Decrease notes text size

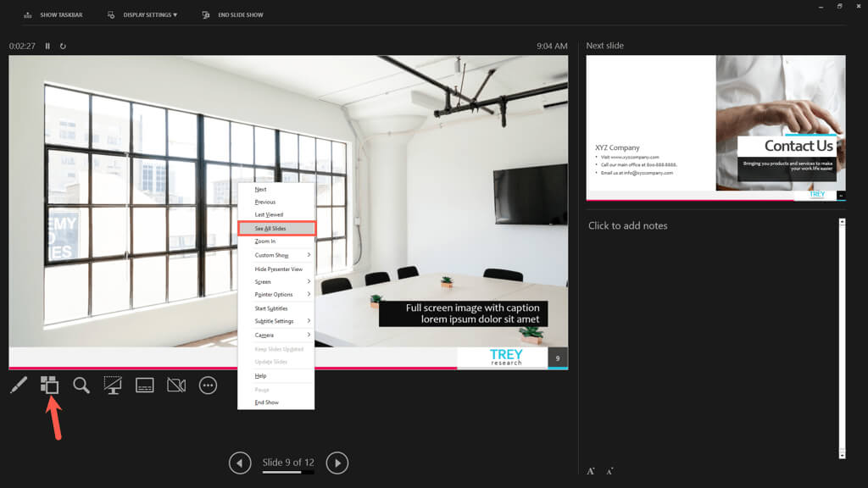609,471
